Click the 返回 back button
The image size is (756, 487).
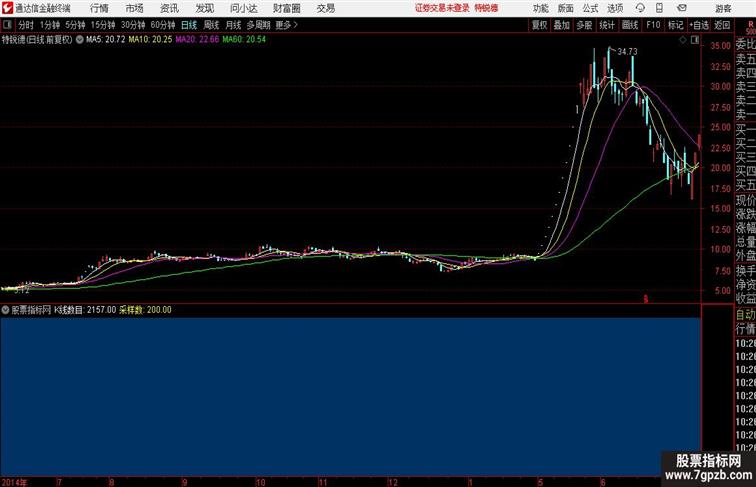tap(722, 25)
